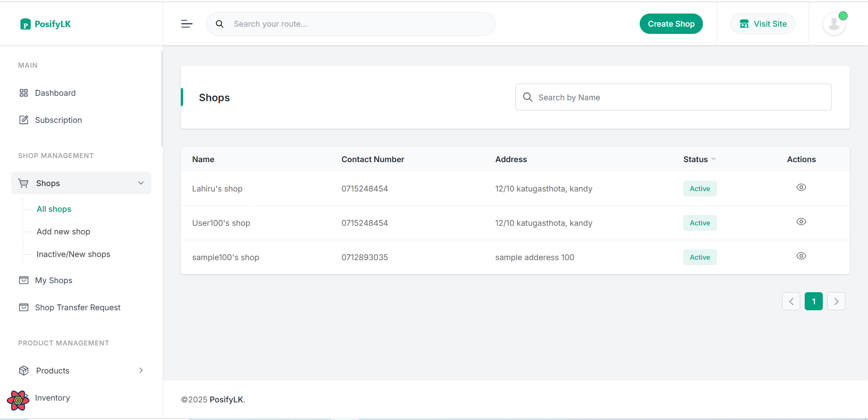Click the Create Shop button

tap(671, 23)
